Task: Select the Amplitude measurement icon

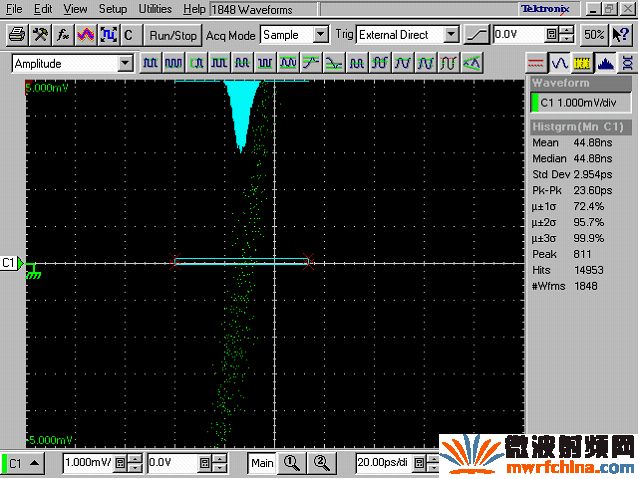Action: pyautogui.click(x=196, y=63)
